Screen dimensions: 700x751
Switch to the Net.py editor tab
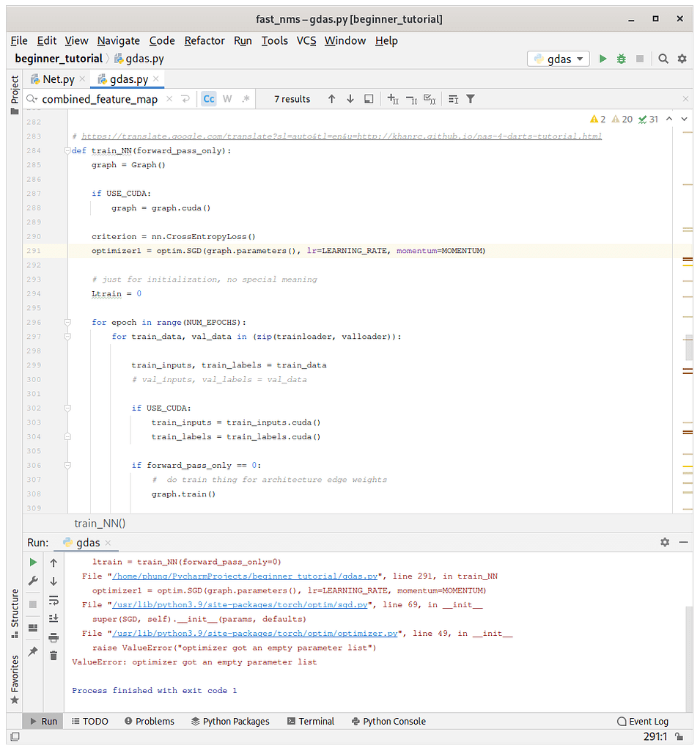[57, 79]
